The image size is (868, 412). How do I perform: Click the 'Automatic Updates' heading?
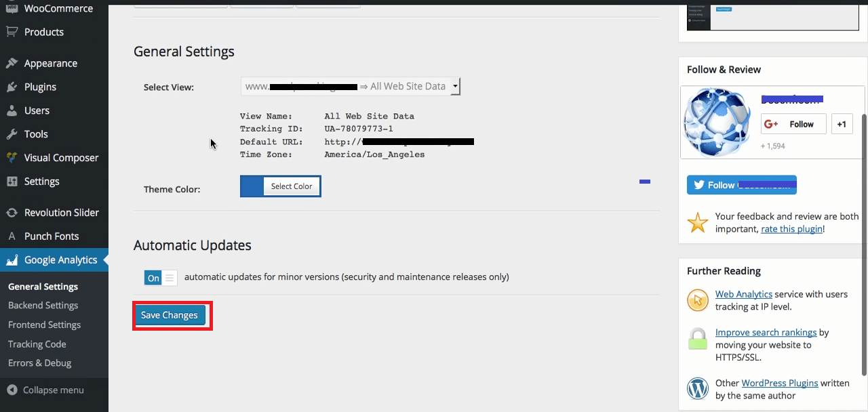[193, 245]
